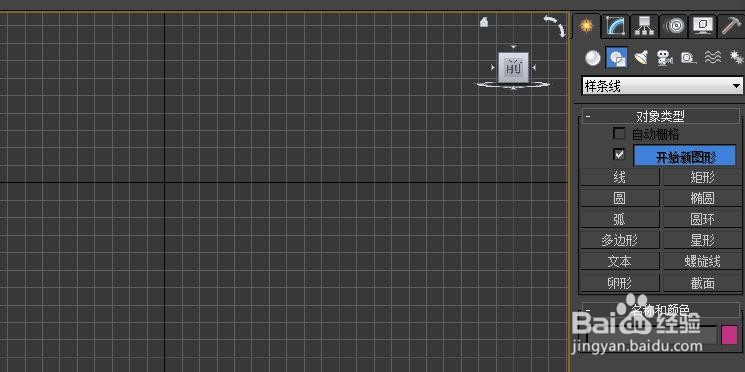Click the ViewCube 前 face

[513, 68]
